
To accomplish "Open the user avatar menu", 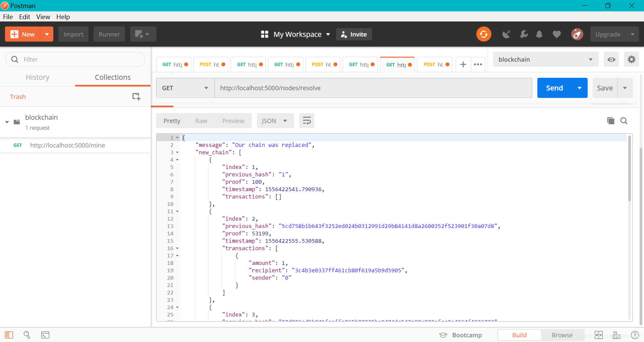I will [577, 34].
